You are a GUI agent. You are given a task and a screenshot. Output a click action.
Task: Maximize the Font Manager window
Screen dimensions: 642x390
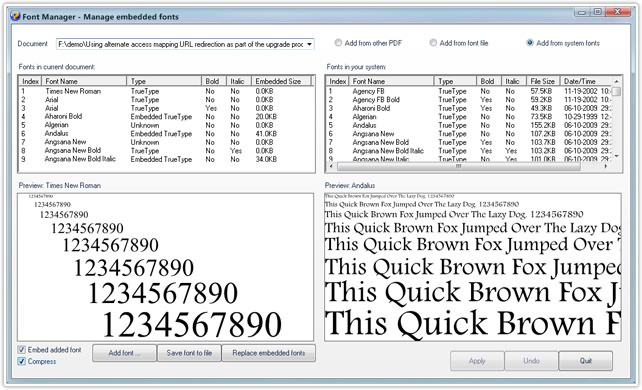coord(597,12)
